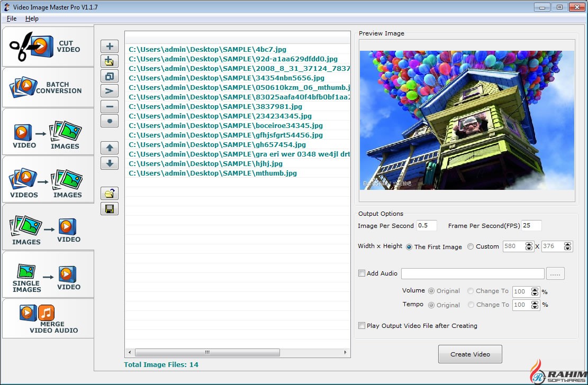Switch to Video to Images mode
The image size is (588, 385).
[48, 132]
